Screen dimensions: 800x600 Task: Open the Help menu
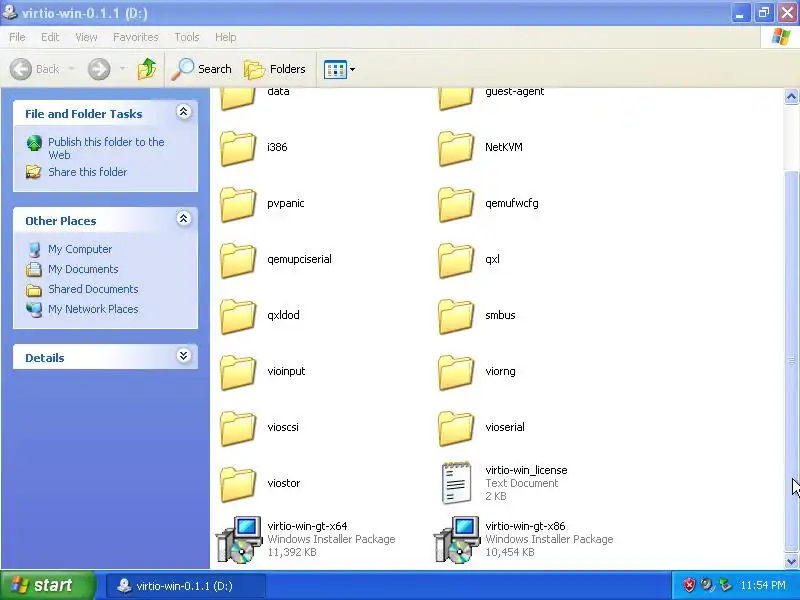[226, 37]
